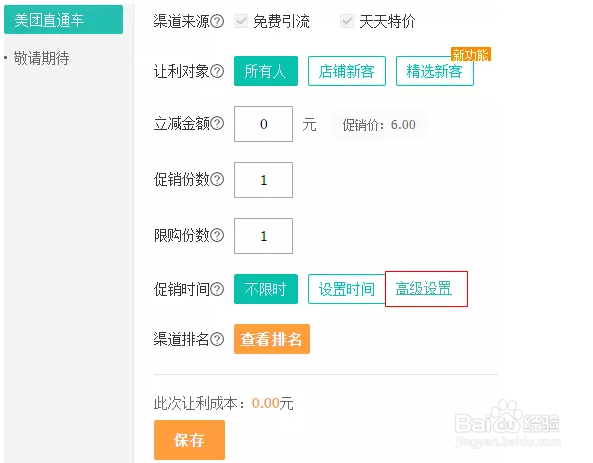Viewport: 593px width, 463px height.
Task: Select the 设置时间 option
Action: 347,289
